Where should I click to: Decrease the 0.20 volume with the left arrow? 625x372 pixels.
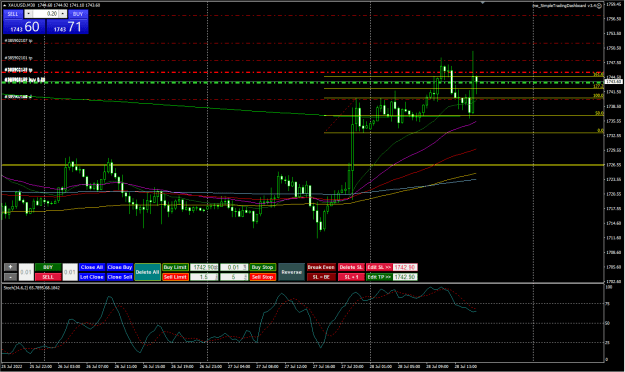(x=28, y=14)
